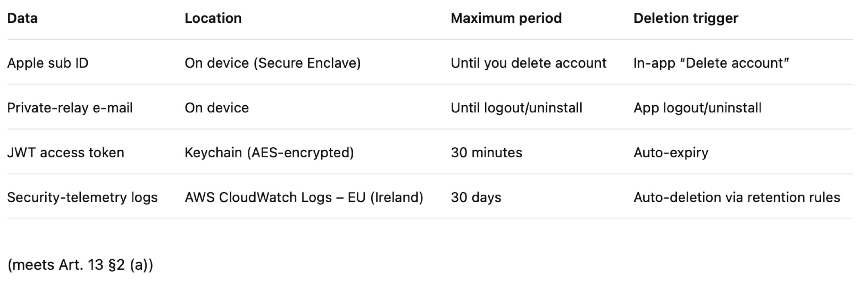
Task: Select AWS CloudWatch Logs – EU (Ireland) cell
Action: 304,197
